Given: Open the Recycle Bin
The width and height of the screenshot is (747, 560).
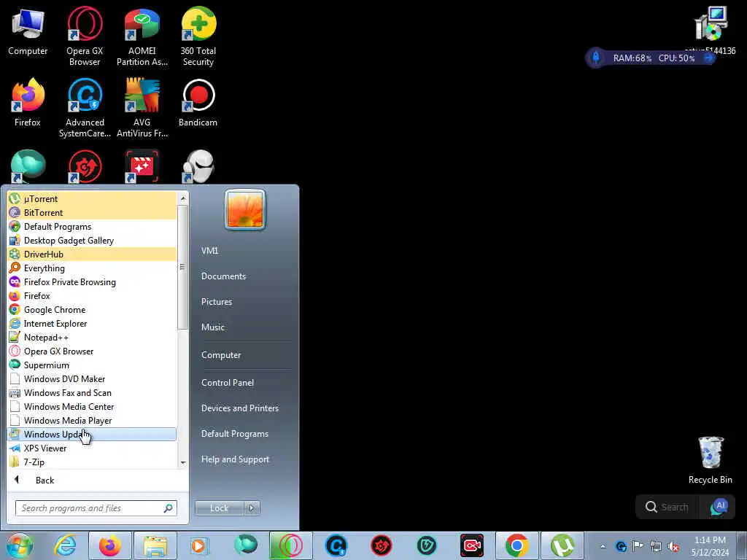Looking at the screenshot, I should (711, 460).
